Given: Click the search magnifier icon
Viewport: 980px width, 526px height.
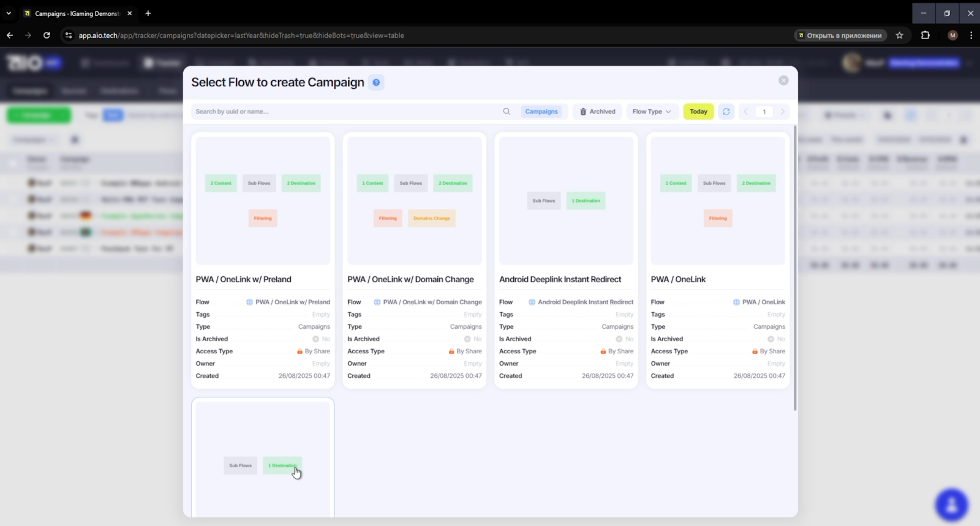Looking at the screenshot, I should click(507, 111).
